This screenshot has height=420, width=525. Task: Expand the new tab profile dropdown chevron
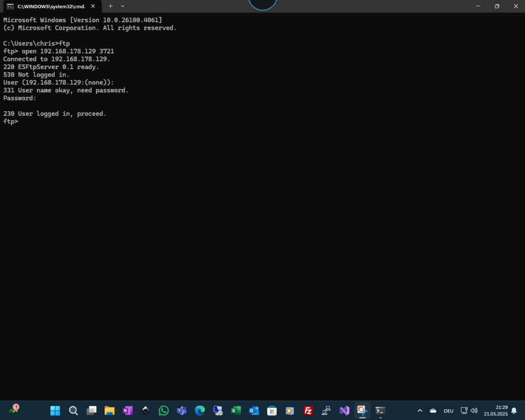[123, 6]
